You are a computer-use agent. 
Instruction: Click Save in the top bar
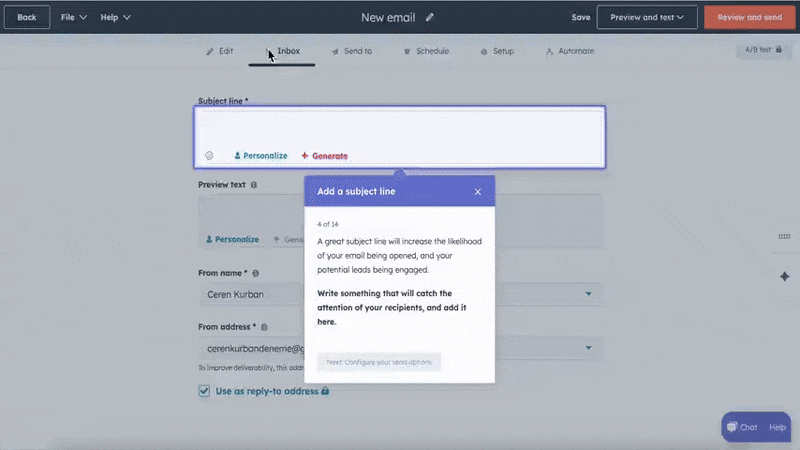click(x=581, y=17)
